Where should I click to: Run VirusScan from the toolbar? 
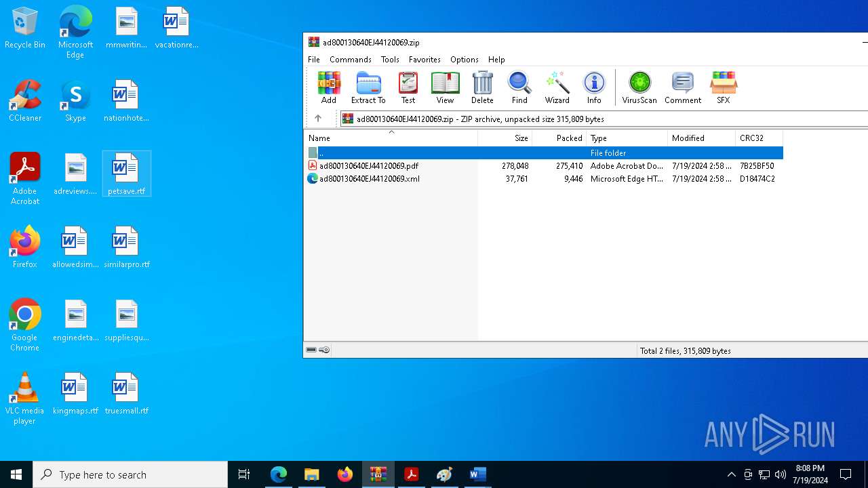tap(639, 87)
